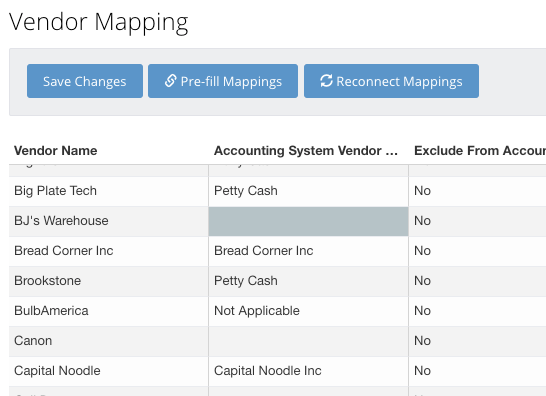
Task: Edit Petty Cash mapping for Big Plate Tech
Action: (x=309, y=191)
